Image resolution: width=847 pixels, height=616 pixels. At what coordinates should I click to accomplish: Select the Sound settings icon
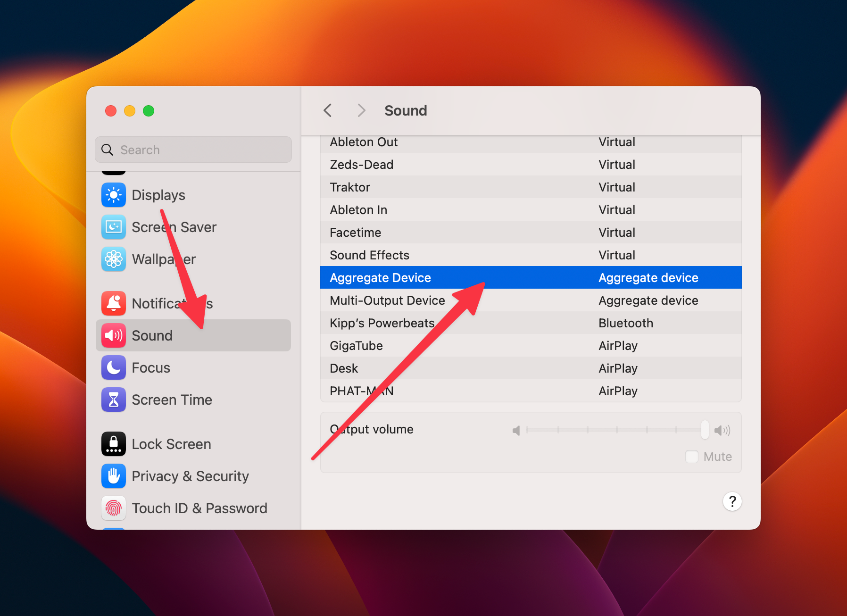coord(113,335)
